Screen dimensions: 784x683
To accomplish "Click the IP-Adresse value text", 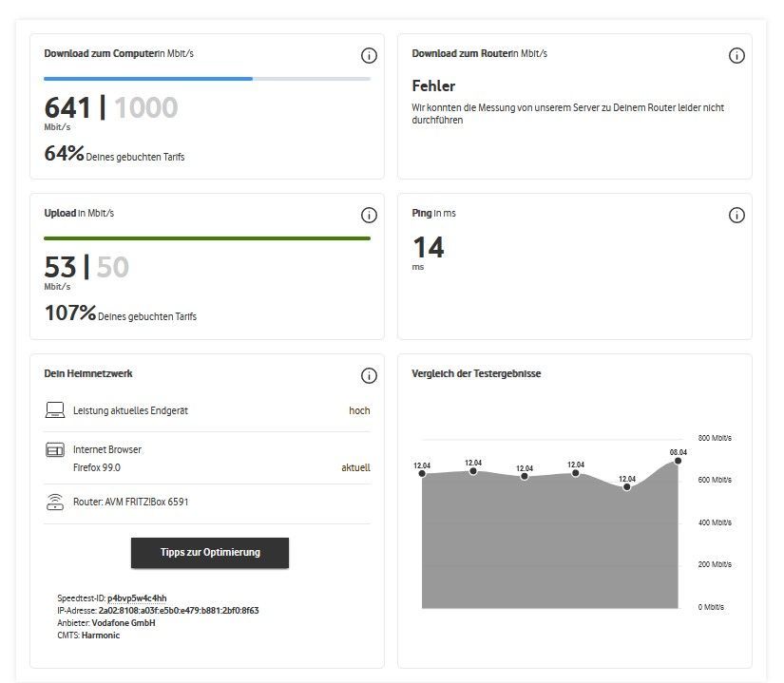I will (179, 611).
